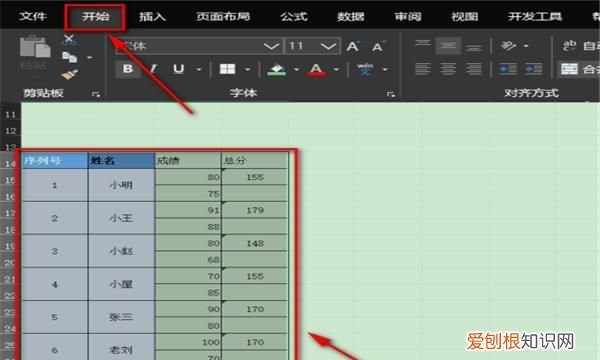Viewport: 600px width, 360px height.
Task: Apply the red font color A
Action: (x=316, y=69)
